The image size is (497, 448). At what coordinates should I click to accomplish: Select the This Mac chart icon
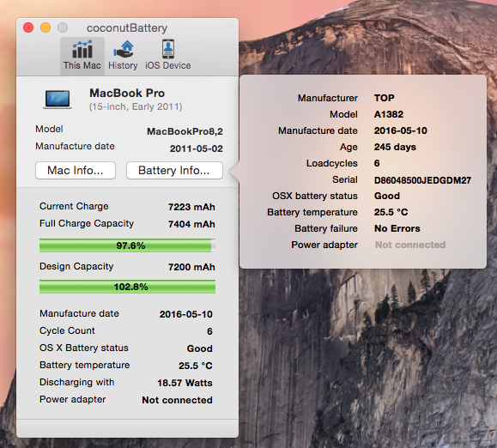pyautogui.click(x=82, y=50)
